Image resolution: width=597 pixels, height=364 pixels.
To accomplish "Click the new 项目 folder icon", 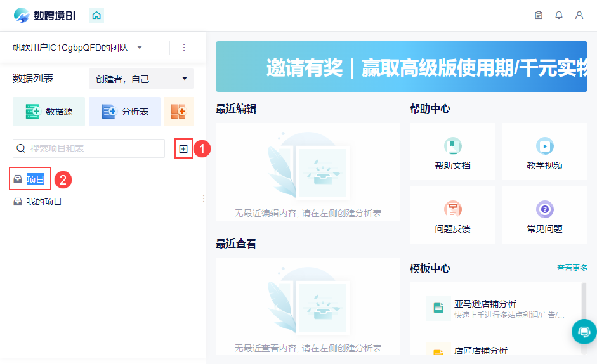I will [18, 179].
